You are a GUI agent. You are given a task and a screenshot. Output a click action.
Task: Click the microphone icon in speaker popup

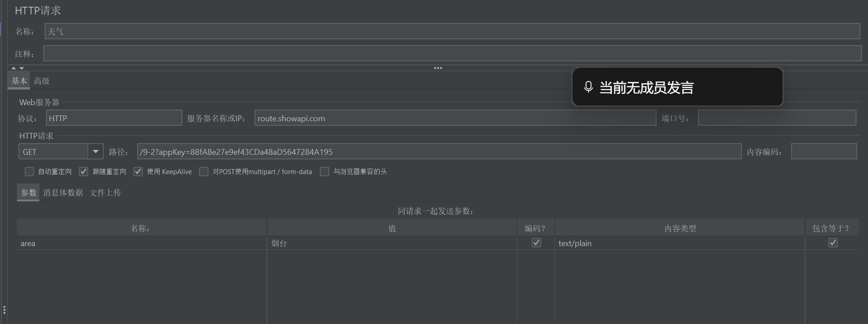pos(589,87)
